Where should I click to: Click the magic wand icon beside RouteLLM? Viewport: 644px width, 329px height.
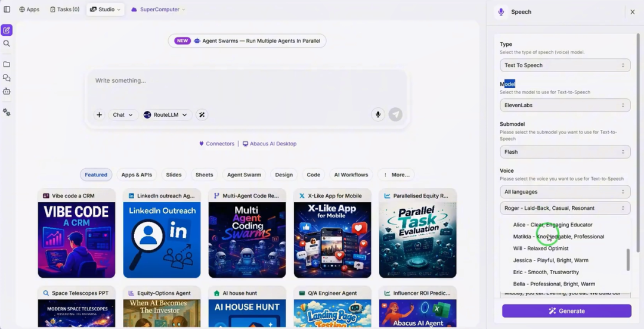[202, 115]
